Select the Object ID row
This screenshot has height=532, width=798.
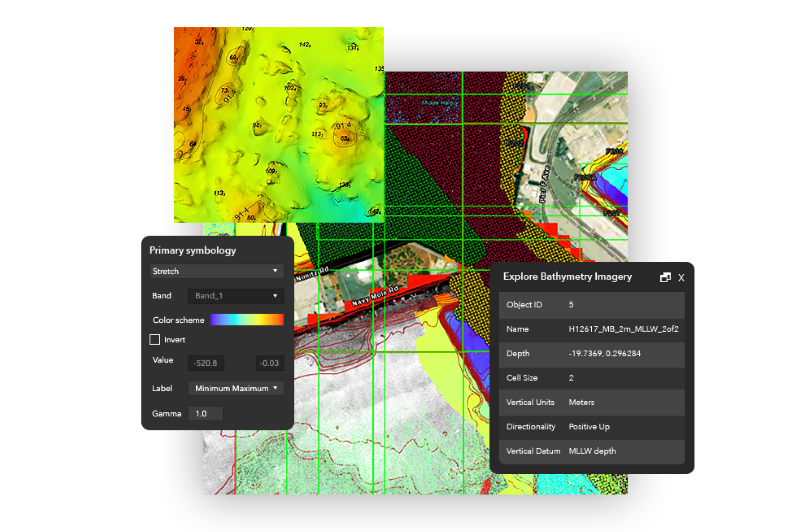tap(592, 305)
